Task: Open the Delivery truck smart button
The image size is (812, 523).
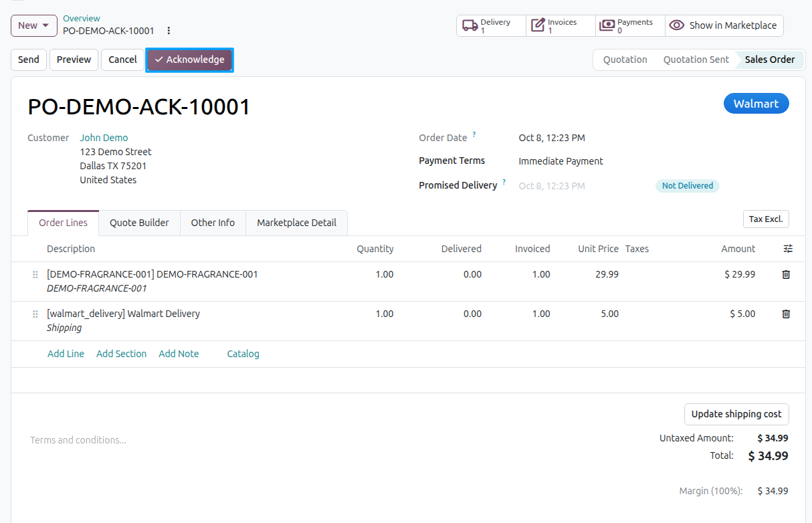Action: tap(491, 25)
